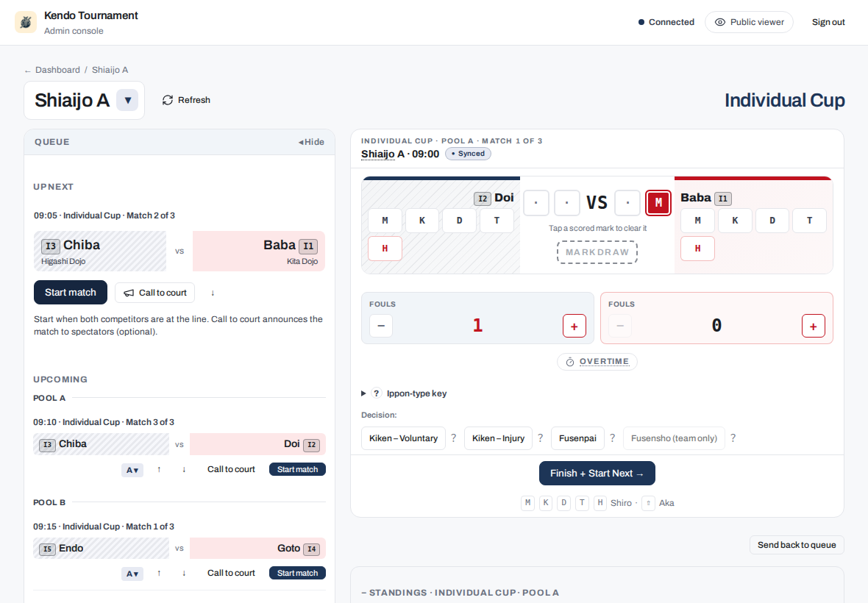
Task: Click Baba's I1 badge in scoreboard
Action: 723,199
